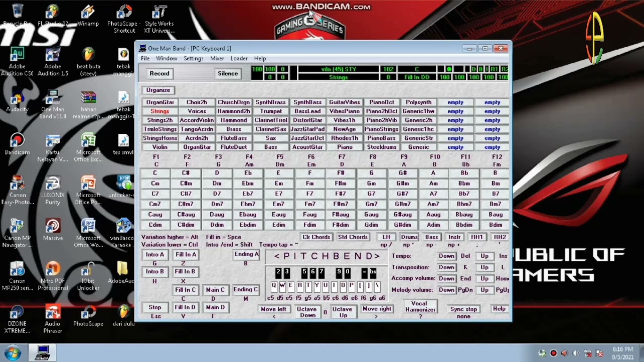Toggle the Bass part button
This screenshot has height=362, width=644.
(x=432, y=237)
